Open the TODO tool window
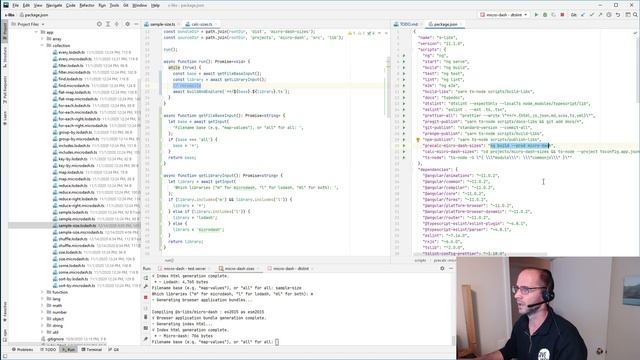The height and width of the screenshot is (360, 640). coord(48,350)
